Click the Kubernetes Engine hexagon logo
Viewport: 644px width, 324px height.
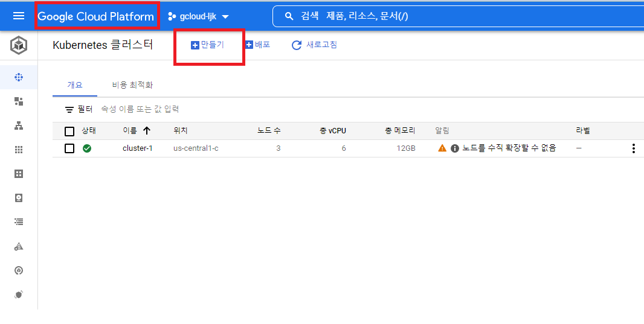pyautogui.click(x=19, y=45)
